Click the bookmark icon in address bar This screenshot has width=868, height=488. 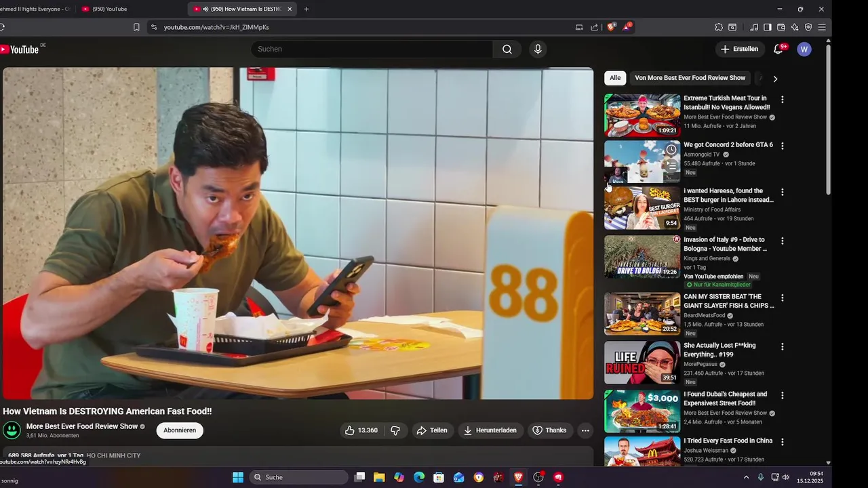coord(136,27)
